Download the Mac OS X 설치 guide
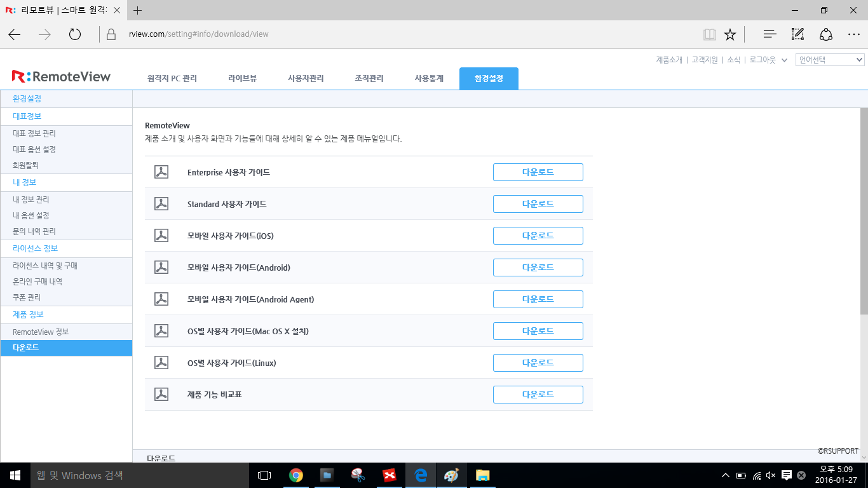This screenshot has height=488, width=868. [538, 331]
